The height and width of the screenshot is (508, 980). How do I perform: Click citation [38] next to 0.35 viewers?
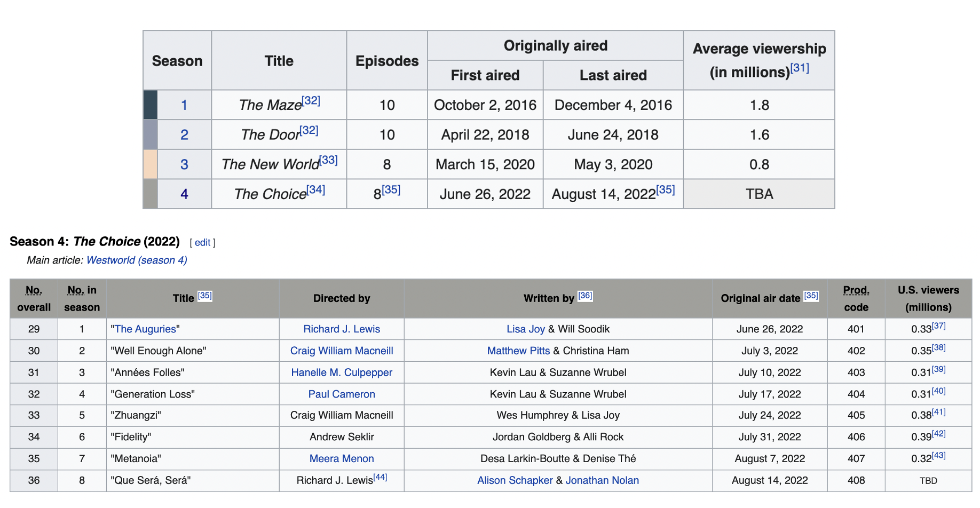point(939,347)
